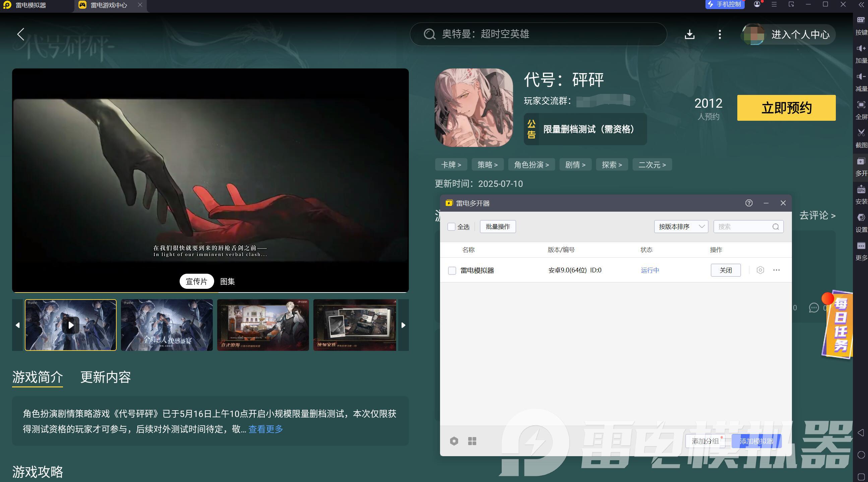The height and width of the screenshot is (482, 868).
Task: Click the help icon in 雷电多开器
Action: click(x=748, y=203)
